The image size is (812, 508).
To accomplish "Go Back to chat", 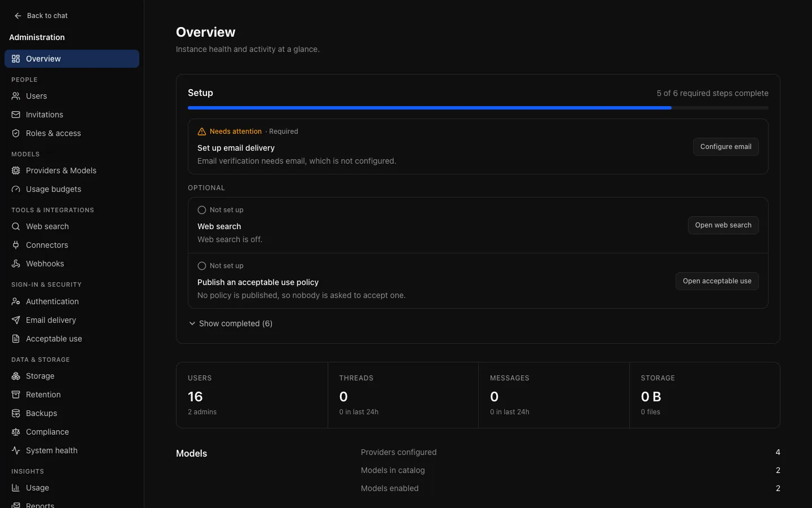I will coord(41,16).
